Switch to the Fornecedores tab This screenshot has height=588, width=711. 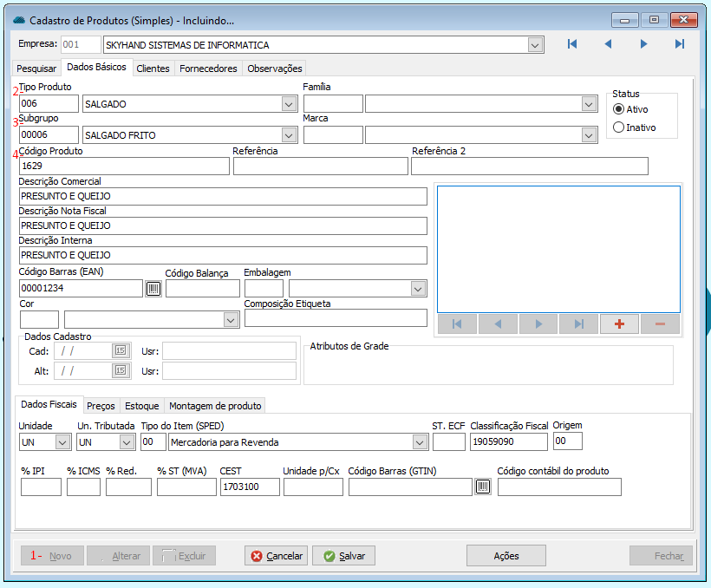click(x=208, y=69)
